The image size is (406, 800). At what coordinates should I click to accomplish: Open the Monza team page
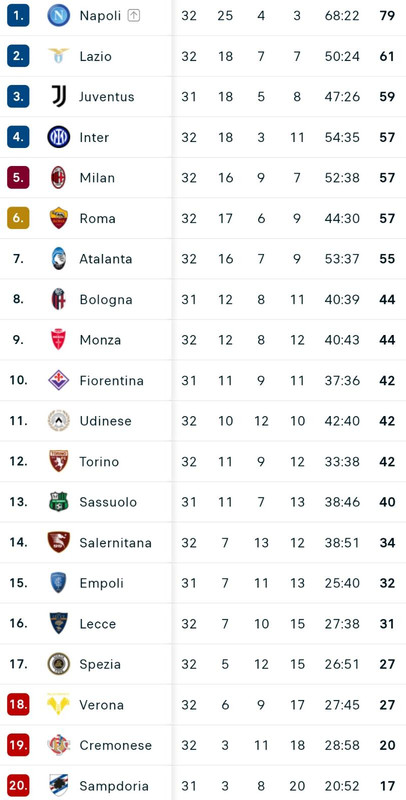[x=100, y=340]
